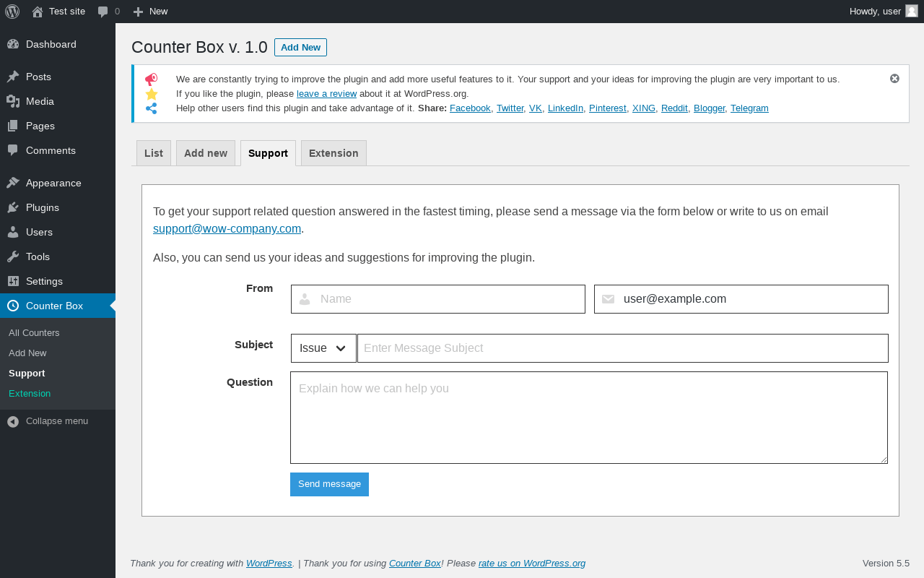This screenshot has width=924, height=578.
Task: Click the Enter Message Subject field
Action: (x=623, y=348)
